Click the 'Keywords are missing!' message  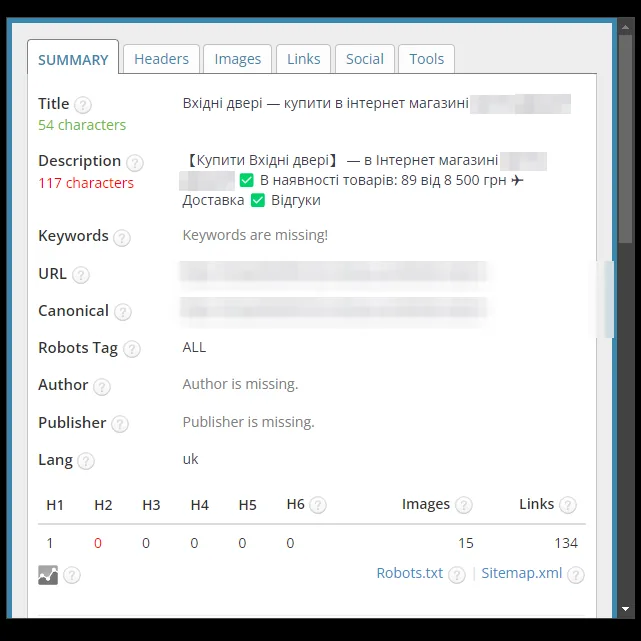(x=255, y=235)
